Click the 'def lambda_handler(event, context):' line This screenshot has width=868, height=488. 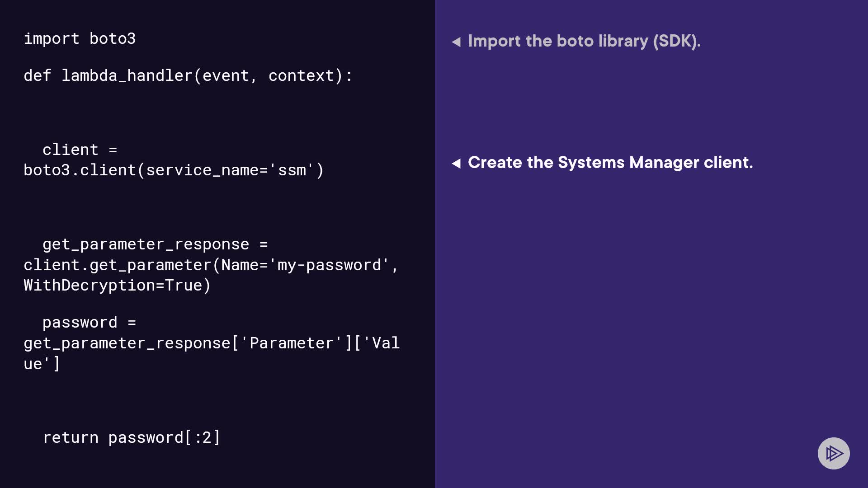tap(188, 76)
